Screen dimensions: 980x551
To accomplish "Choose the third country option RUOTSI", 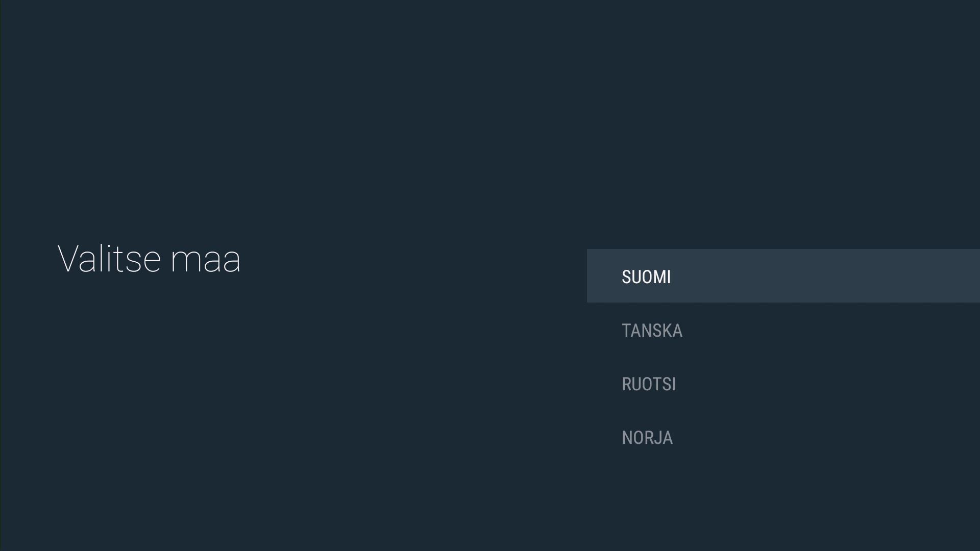I will coord(649,384).
